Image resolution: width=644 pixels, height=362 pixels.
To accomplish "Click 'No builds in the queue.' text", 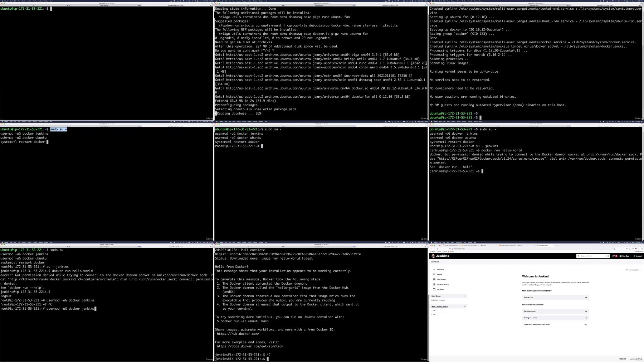I will click(438, 300).
